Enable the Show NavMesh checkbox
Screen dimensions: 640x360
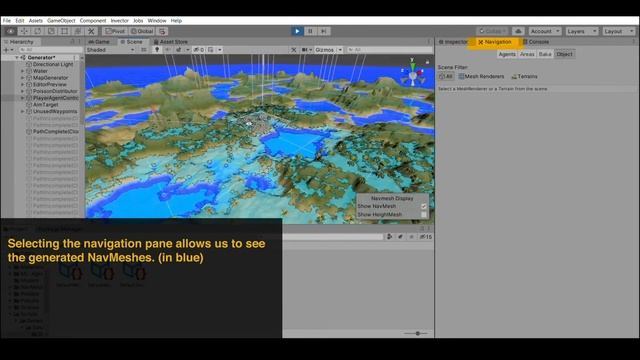[424, 206]
